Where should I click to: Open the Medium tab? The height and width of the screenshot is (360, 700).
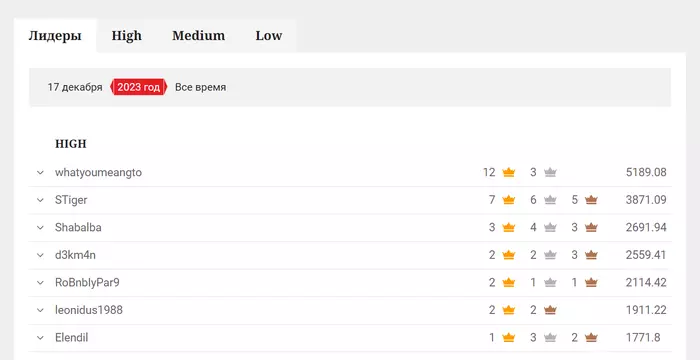(199, 36)
